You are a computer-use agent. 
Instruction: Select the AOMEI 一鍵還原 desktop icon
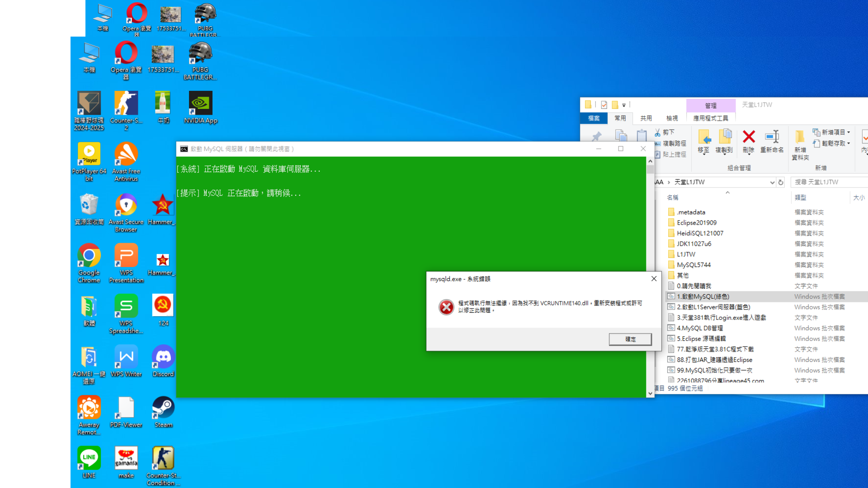(89, 365)
